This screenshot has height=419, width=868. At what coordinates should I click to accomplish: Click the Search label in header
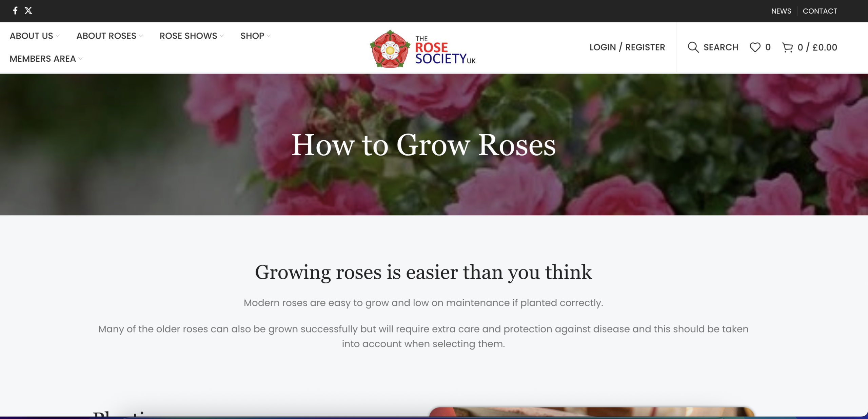(721, 47)
